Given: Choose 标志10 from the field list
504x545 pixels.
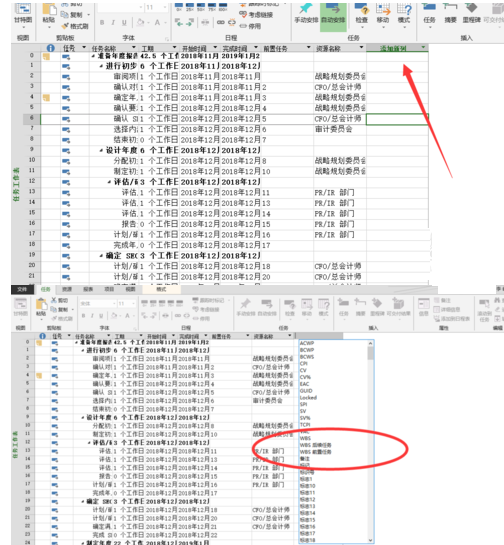Looking at the screenshot, I should tap(308, 486).
